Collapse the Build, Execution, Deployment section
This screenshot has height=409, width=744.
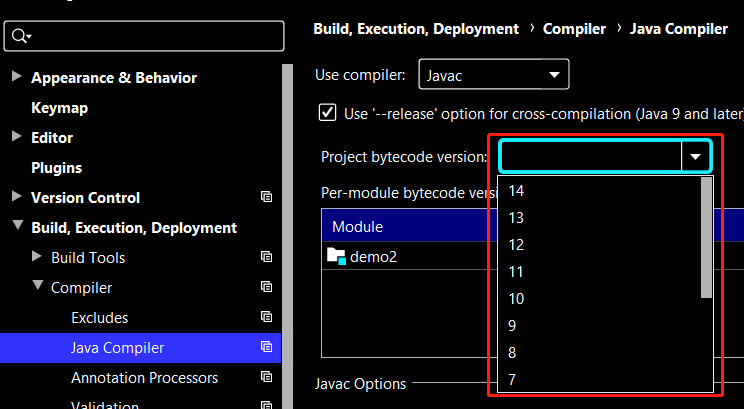click(16, 228)
